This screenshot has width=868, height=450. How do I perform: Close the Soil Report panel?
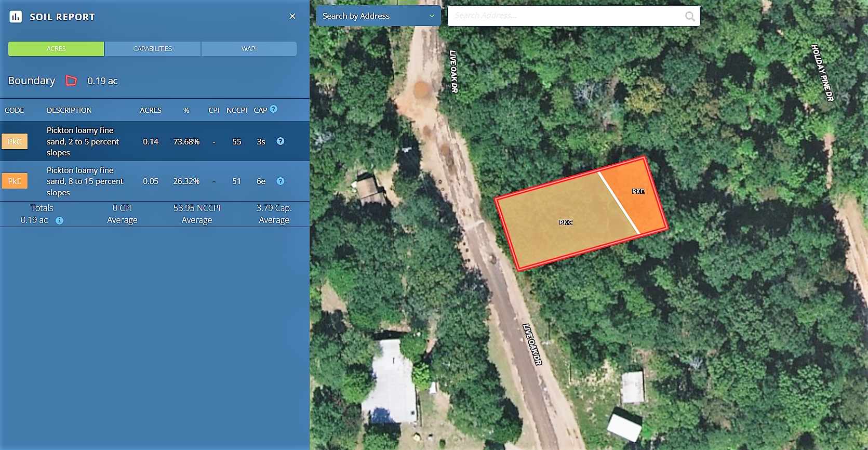click(x=292, y=16)
